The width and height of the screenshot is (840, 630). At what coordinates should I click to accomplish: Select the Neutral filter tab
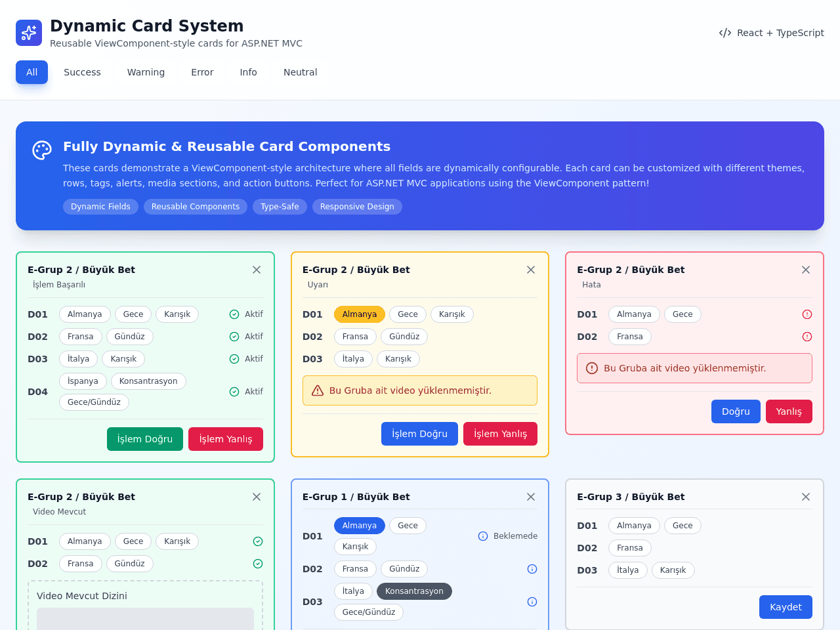click(300, 72)
